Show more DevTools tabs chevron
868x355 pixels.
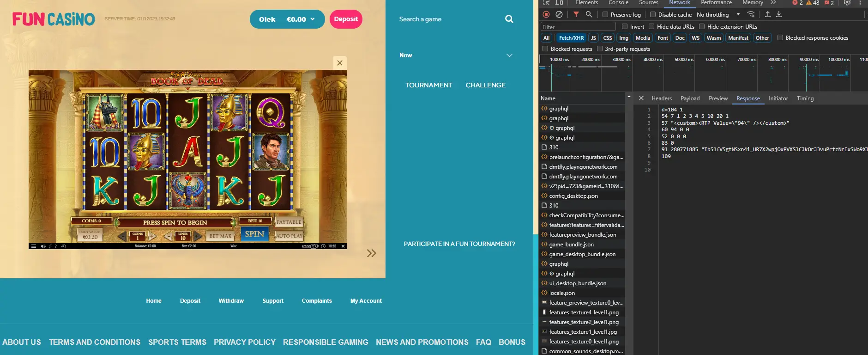point(773,2)
